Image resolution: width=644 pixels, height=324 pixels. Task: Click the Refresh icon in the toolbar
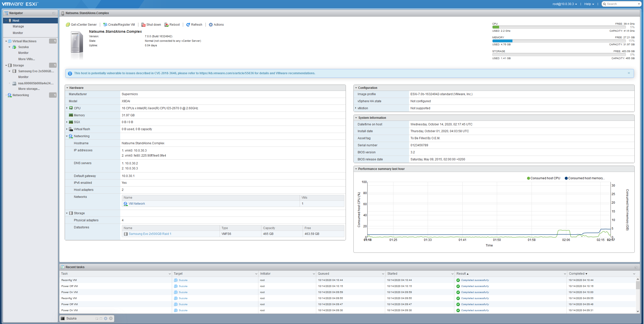pyautogui.click(x=188, y=25)
